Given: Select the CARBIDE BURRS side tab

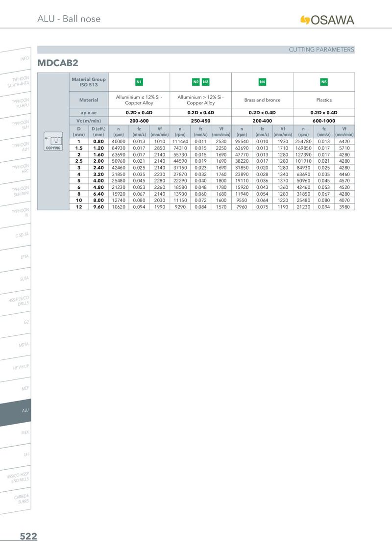Looking at the screenshot, I should tap(22, 499).
